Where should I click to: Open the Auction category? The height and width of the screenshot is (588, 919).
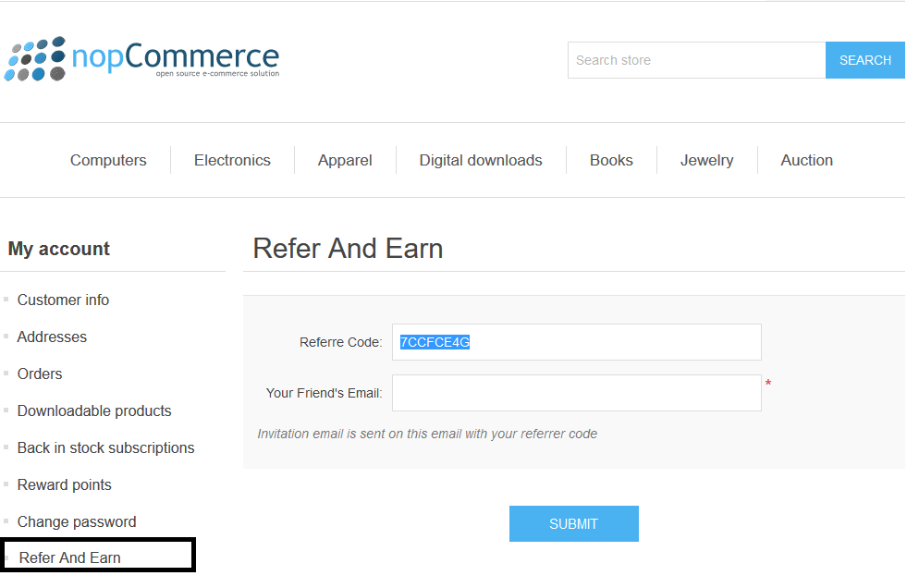pos(806,161)
